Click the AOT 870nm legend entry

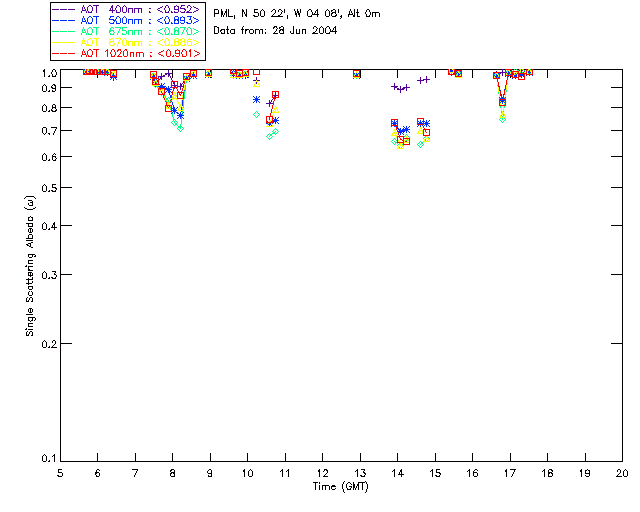[x=126, y=42]
